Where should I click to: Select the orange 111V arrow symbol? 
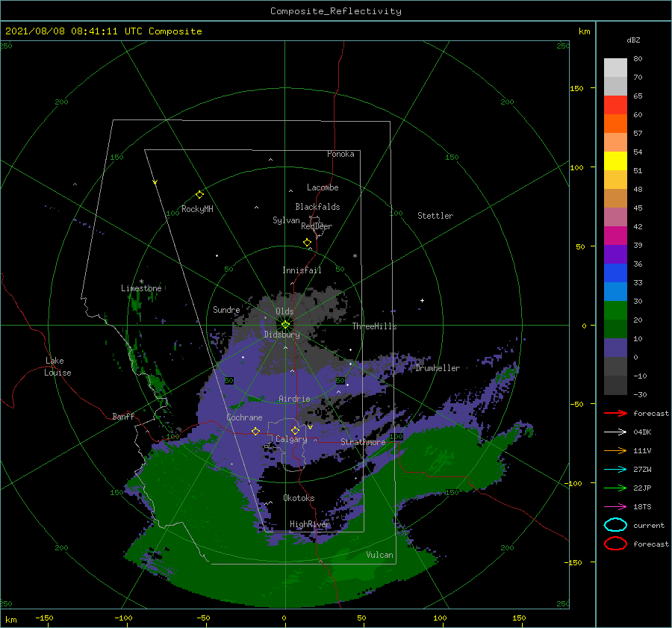click(615, 450)
